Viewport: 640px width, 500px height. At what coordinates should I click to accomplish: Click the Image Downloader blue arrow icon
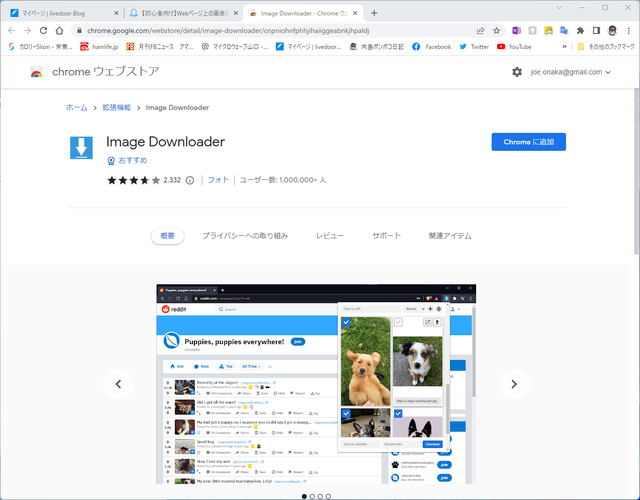click(81, 147)
